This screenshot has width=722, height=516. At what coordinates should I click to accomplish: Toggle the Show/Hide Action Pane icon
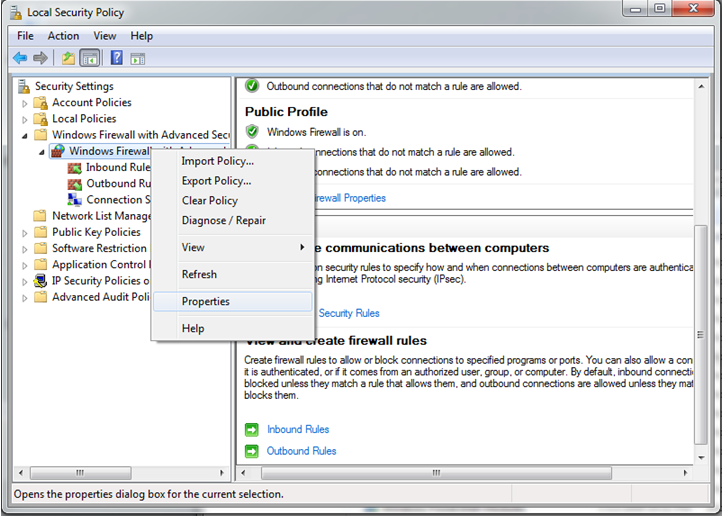pyautogui.click(x=138, y=59)
